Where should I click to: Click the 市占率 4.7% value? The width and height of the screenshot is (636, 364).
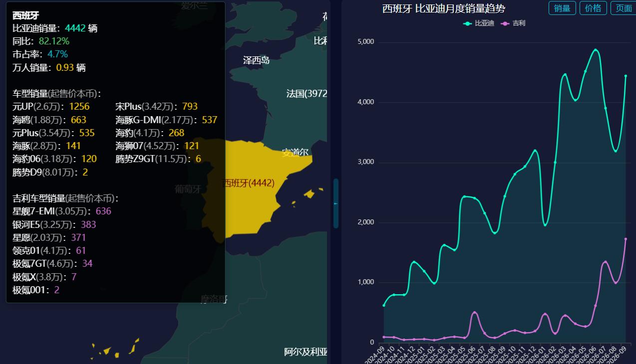click(57, 54)
